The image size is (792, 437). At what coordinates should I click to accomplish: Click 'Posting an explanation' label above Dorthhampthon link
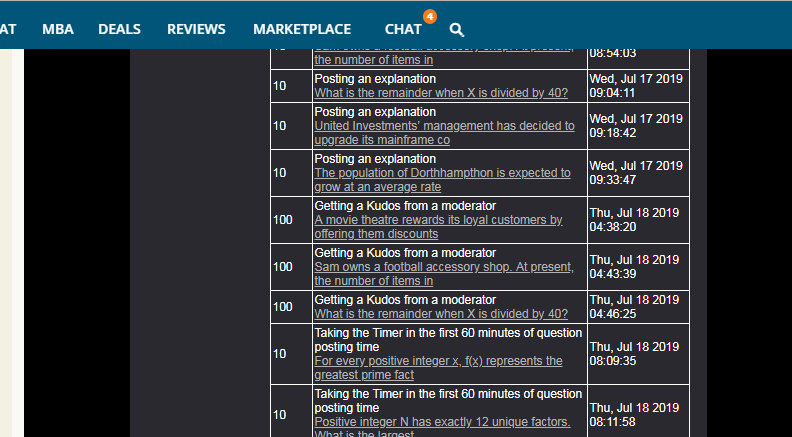[375, 159]
